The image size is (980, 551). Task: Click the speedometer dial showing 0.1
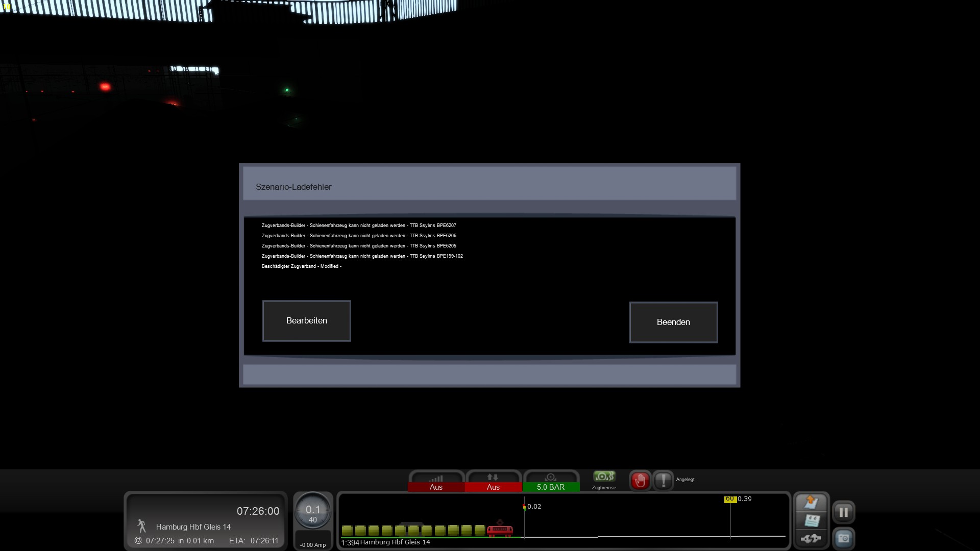[313, 511]
